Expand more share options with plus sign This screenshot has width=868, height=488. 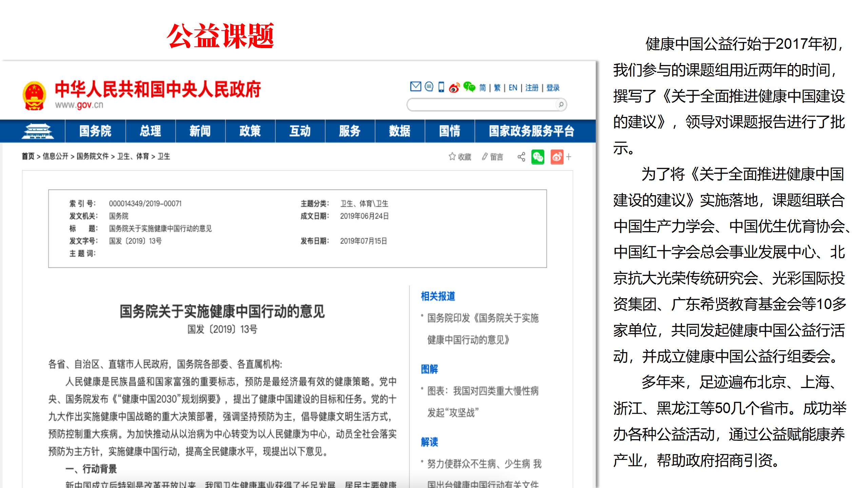coord(569,157)
